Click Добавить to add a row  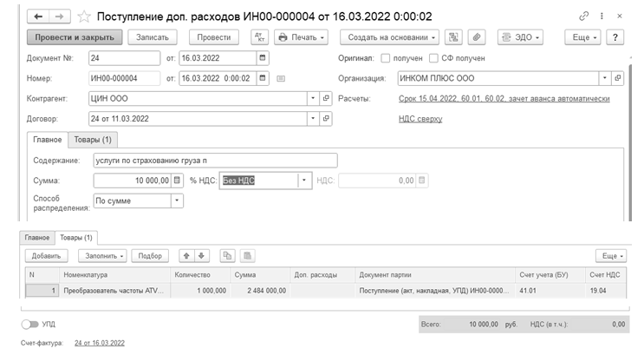pos(47,256)
